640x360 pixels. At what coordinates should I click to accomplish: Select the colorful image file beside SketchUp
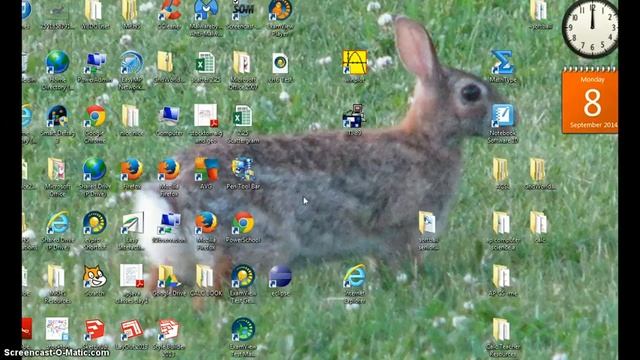pyautogui.click(x=57, y=330)
